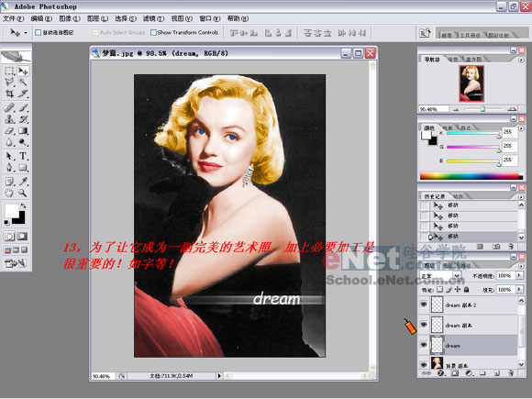Select the Zoom magnifier tool
The width and height of the screenshot is (532, 399).
[x=23, y=193]
